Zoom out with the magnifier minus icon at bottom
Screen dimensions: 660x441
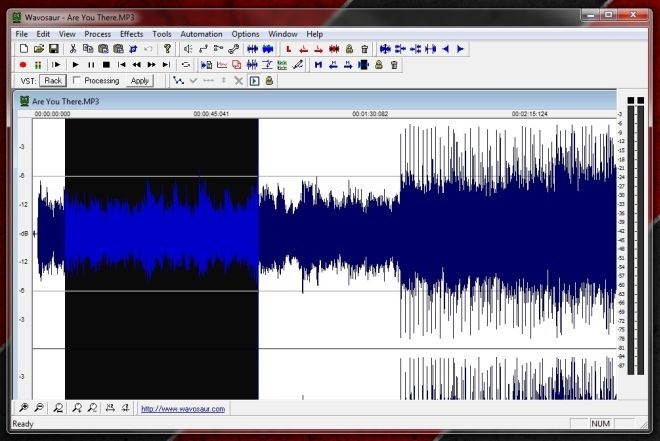[39, 407]
